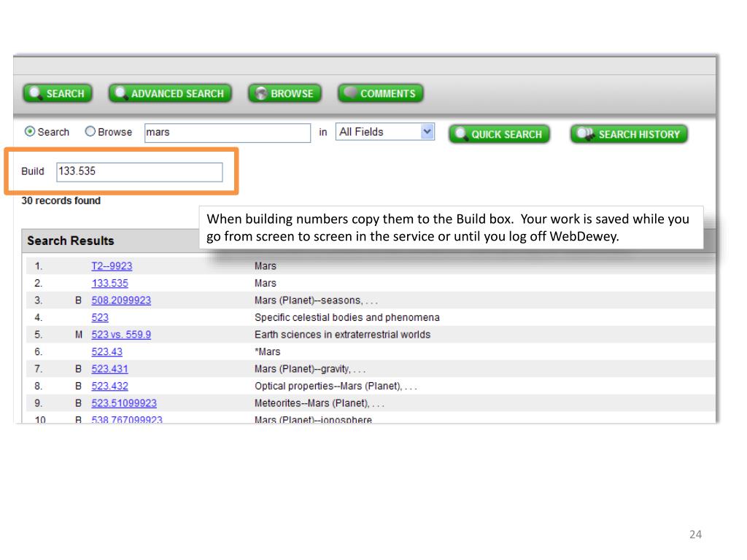Click 'Optical properties--Mars (Planet)' text
Screen dimensions: 747x560
click(x=328, y=386)
